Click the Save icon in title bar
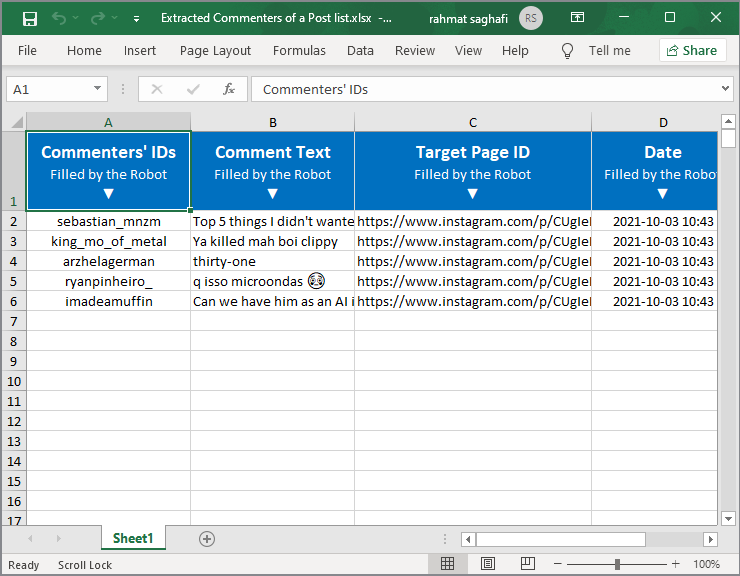The width and height of the screenshot is (740, 576). point(30,19)
